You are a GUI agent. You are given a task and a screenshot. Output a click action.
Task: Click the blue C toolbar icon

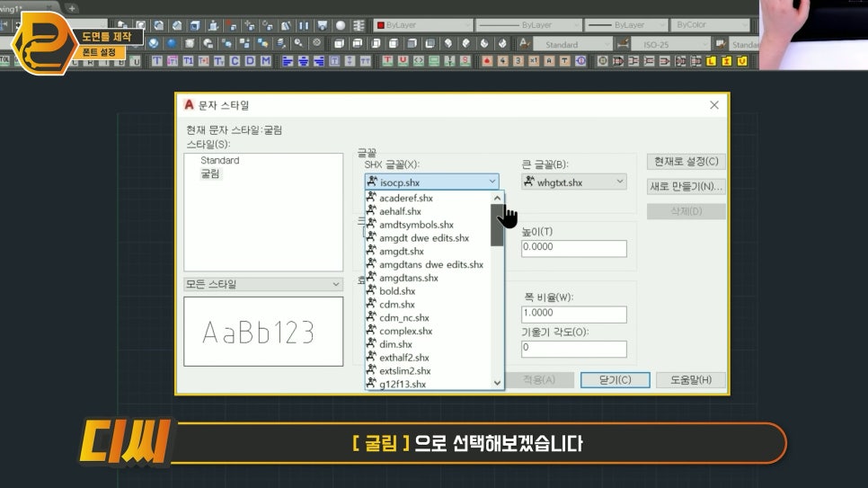pos(235,61)
